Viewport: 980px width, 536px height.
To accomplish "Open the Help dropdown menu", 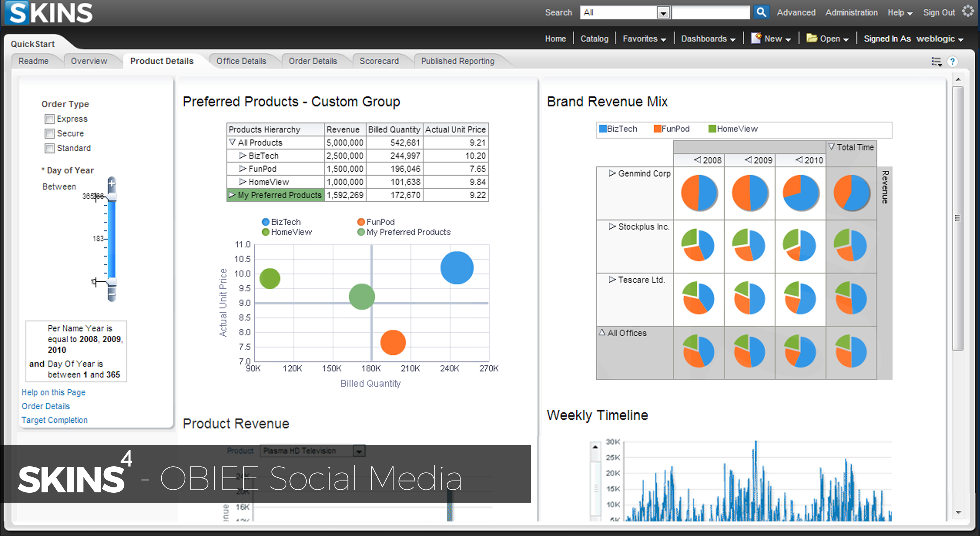I will (x=900, y=13).
